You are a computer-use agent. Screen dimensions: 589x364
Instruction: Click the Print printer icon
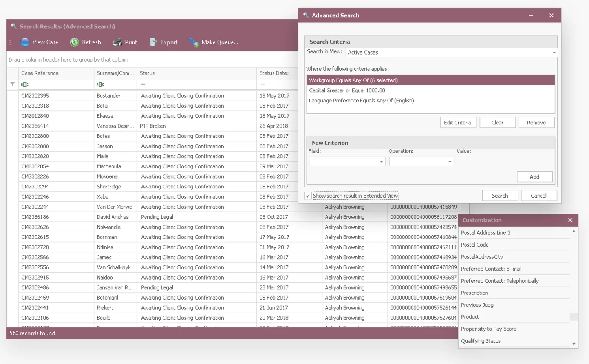pyautogui.click(x=117, y=42)
